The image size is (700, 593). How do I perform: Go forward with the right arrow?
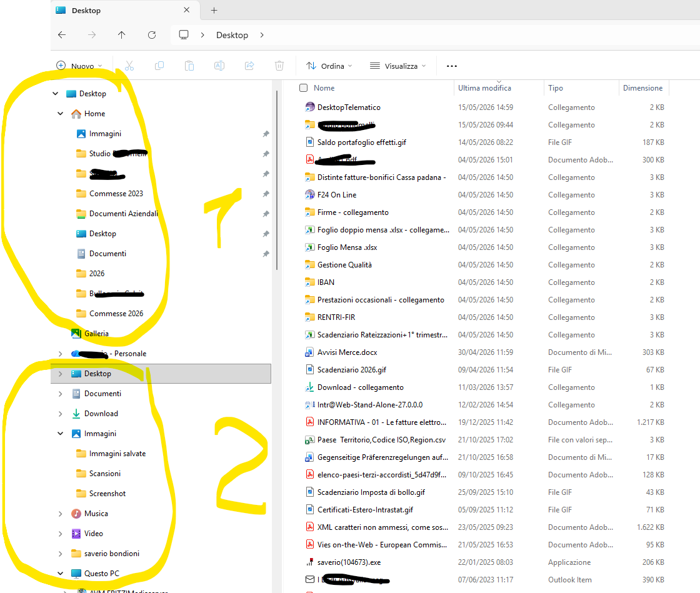pos(92,35)
